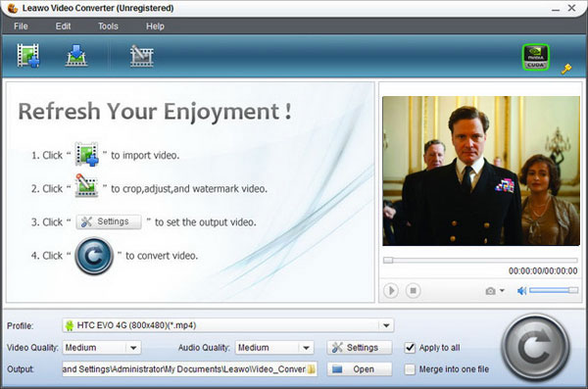The height and width of the screenshot is (389, 588).
Task: Adjust the volume slider
Action: 554,290
